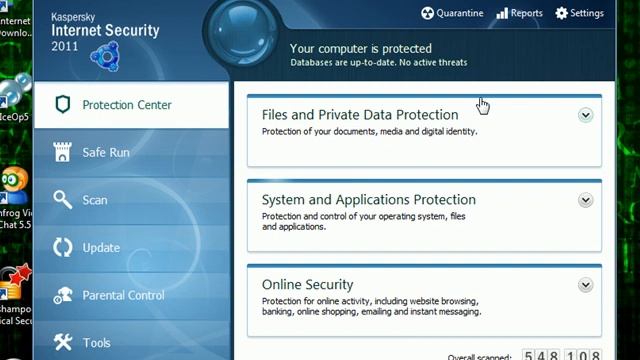Click 'Protection and control of your operating system' text
Viewport: 640px width, 360px height.
click(363, 221)
